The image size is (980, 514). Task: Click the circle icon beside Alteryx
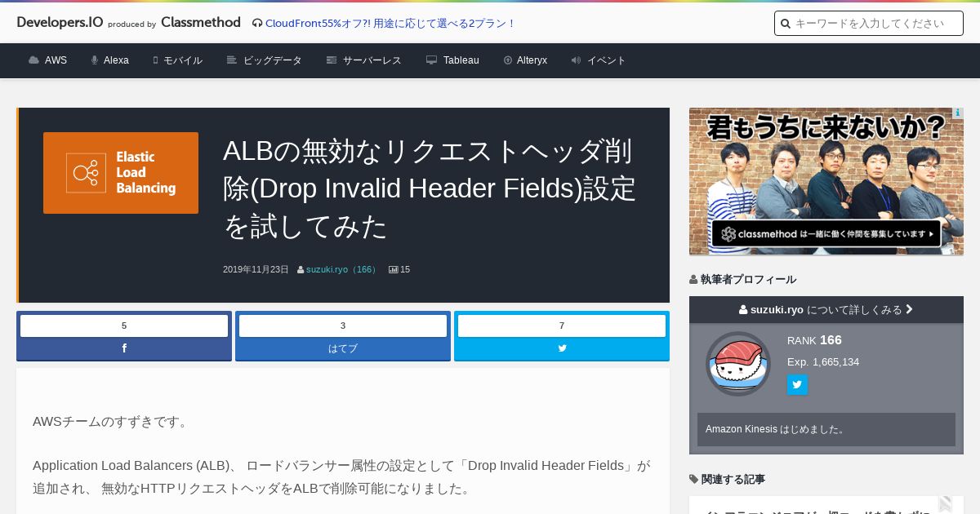click(508, 60)
